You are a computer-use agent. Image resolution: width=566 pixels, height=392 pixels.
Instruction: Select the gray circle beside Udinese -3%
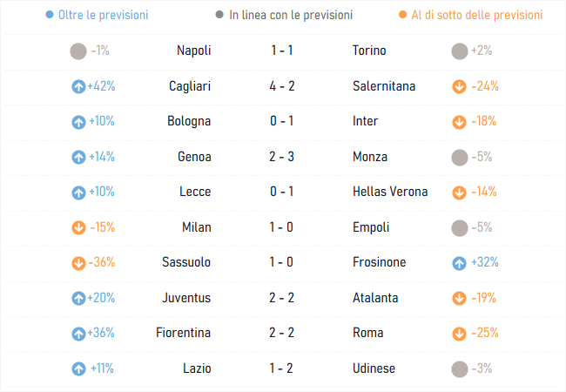(x=460, y=369)
